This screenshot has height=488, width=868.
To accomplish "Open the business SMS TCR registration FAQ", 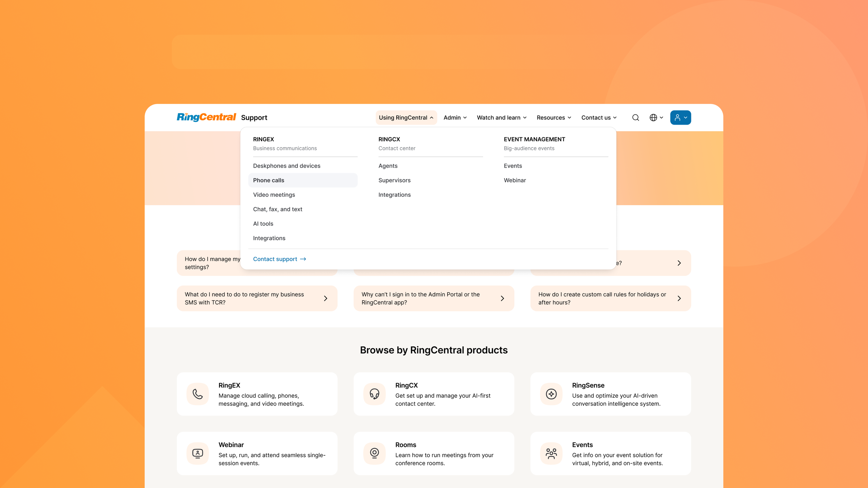I will point(257,298).
